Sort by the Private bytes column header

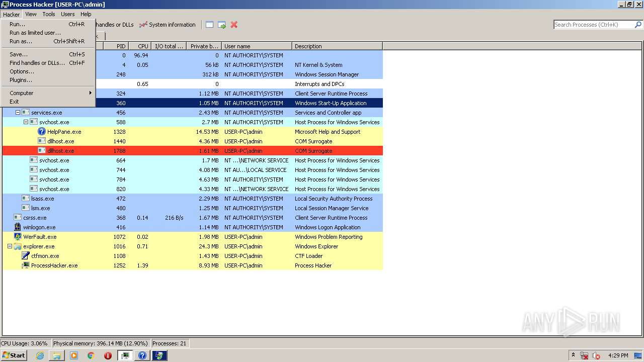click(204, 46)
